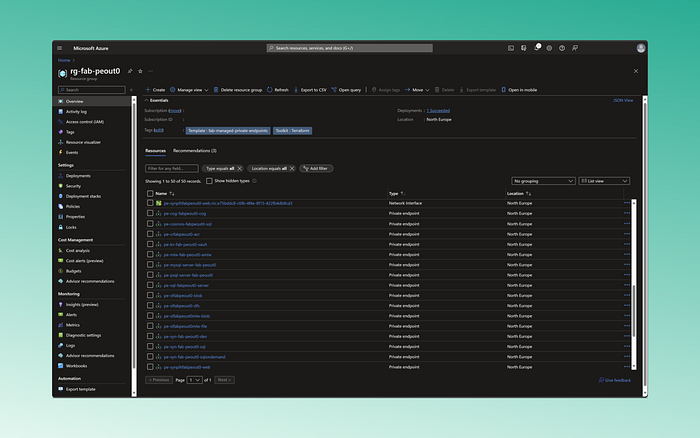Collapse the Essentials section

(x=156, y=100)
